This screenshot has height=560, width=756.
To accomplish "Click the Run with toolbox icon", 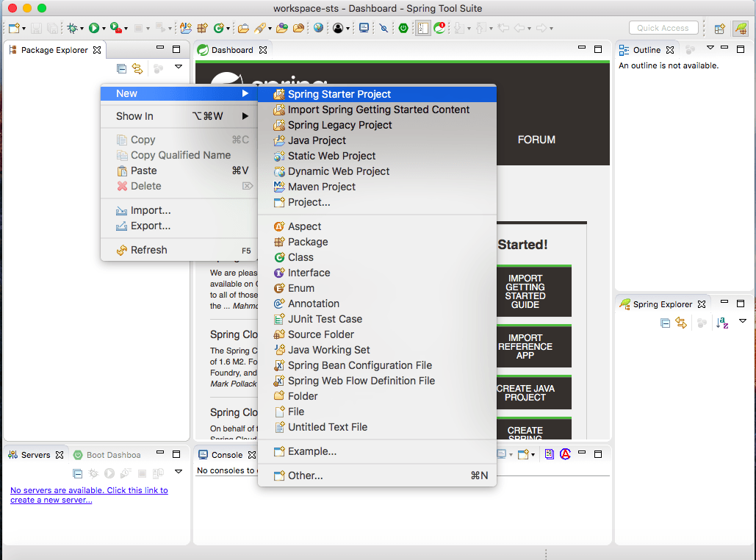I will pos(116,28).
